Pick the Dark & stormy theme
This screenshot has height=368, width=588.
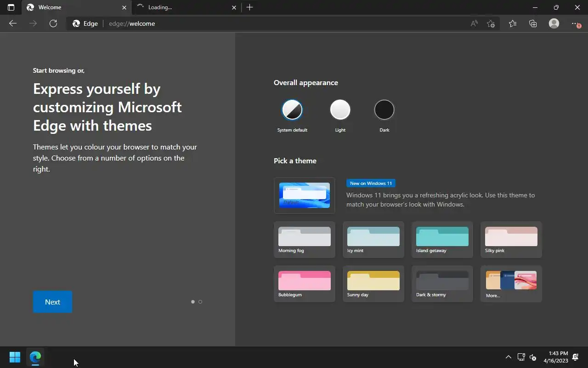(442, 284)
